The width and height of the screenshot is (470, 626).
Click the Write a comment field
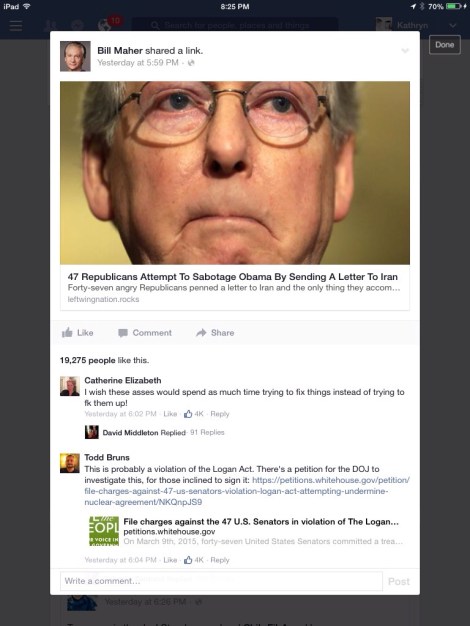click(x=221, y=581)
